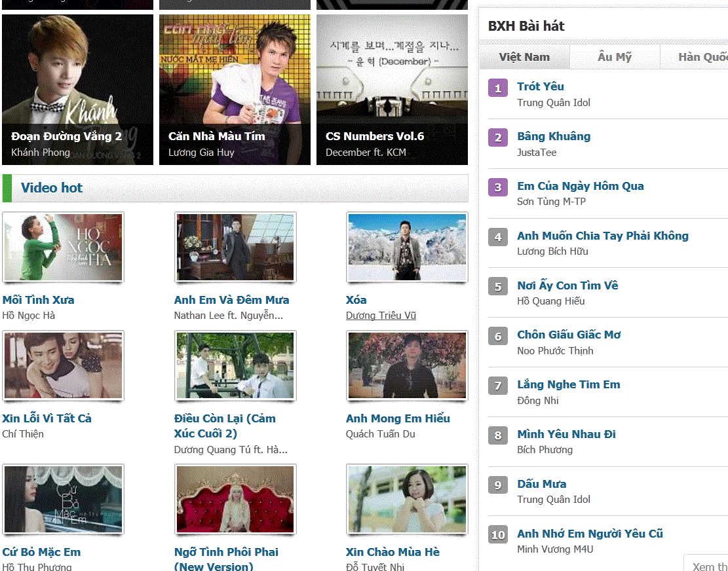Click the rank 10 badge in chart
Image resolution: width=728 pixels, height=571 pixels.
(x=498, y=535)
